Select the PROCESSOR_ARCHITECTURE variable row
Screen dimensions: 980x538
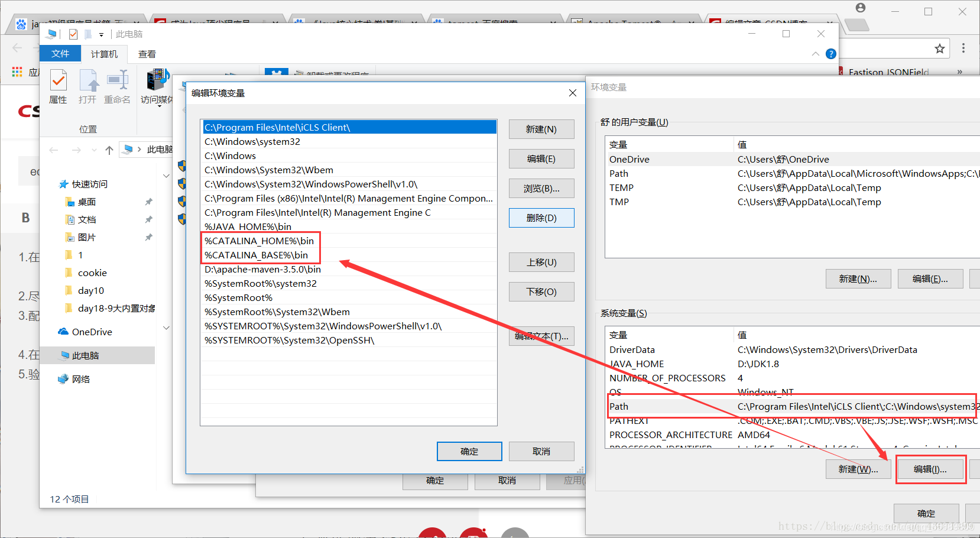pos(793,435)
